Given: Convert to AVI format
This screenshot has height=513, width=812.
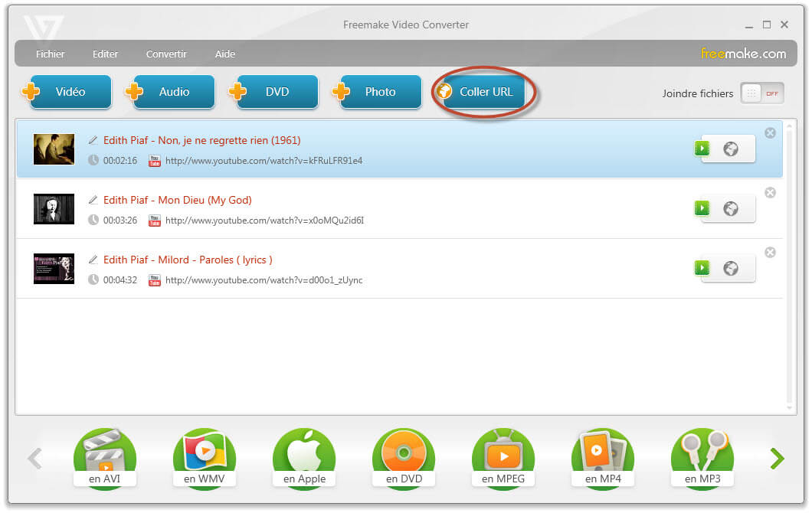Looking at the screenshot, I should (x=105, y=458).
